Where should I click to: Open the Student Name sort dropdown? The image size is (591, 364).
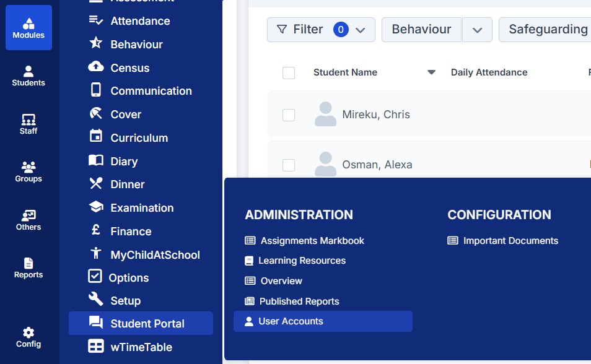pyautogui.click(x=431, y=72)
